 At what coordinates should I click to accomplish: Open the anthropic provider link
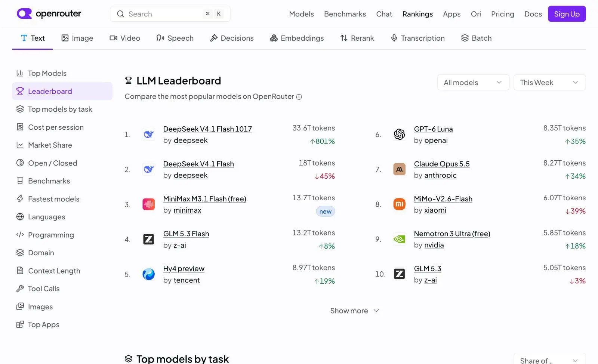(x=440, y=175)
